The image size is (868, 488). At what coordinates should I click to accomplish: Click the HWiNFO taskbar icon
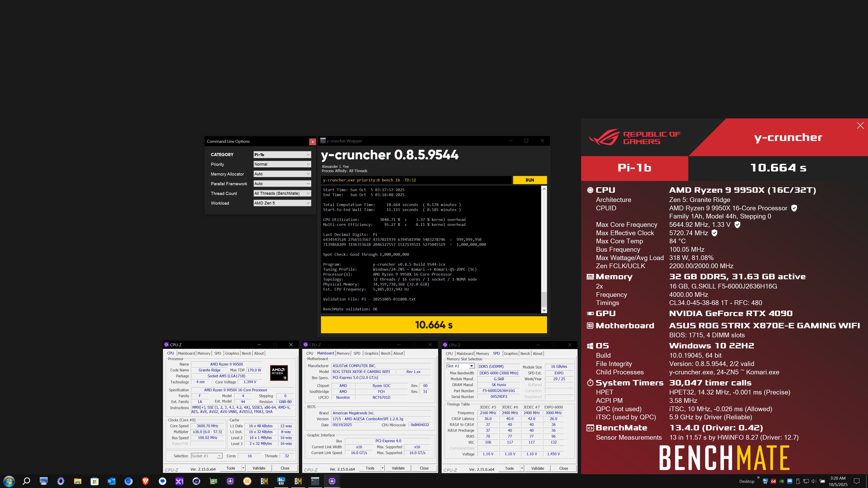tap(281, 481)
